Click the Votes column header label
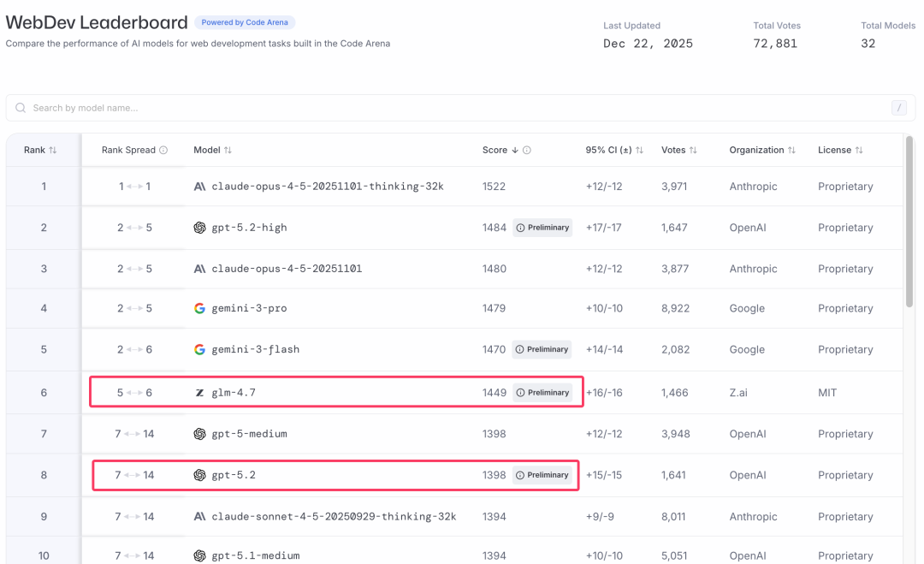The image size is (924, 564). (673, 151)
